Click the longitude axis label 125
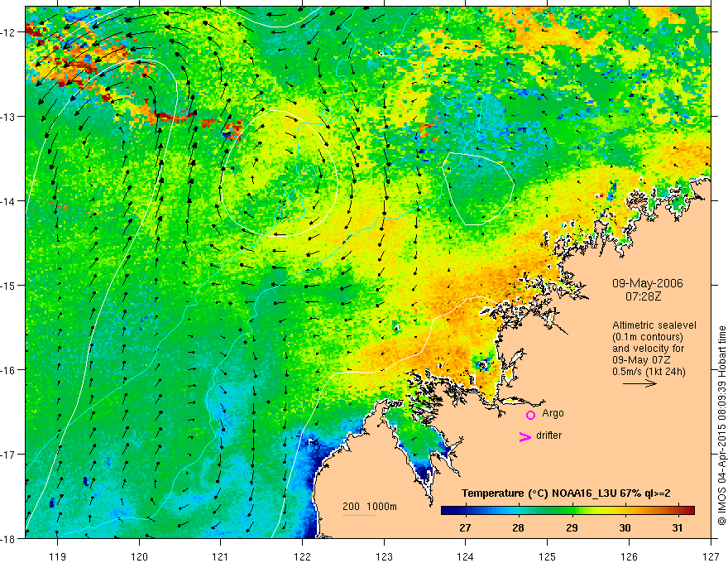 (548, 556)
